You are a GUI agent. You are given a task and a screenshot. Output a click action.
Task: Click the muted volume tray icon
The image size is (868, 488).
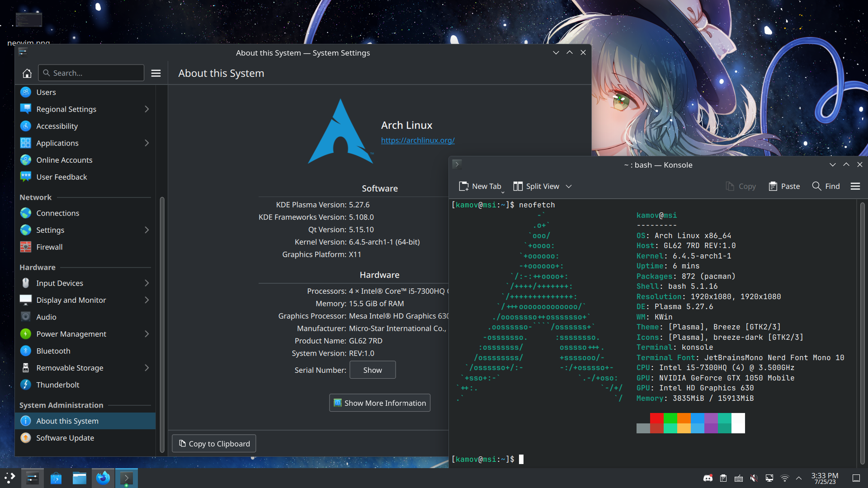point(754,478)
